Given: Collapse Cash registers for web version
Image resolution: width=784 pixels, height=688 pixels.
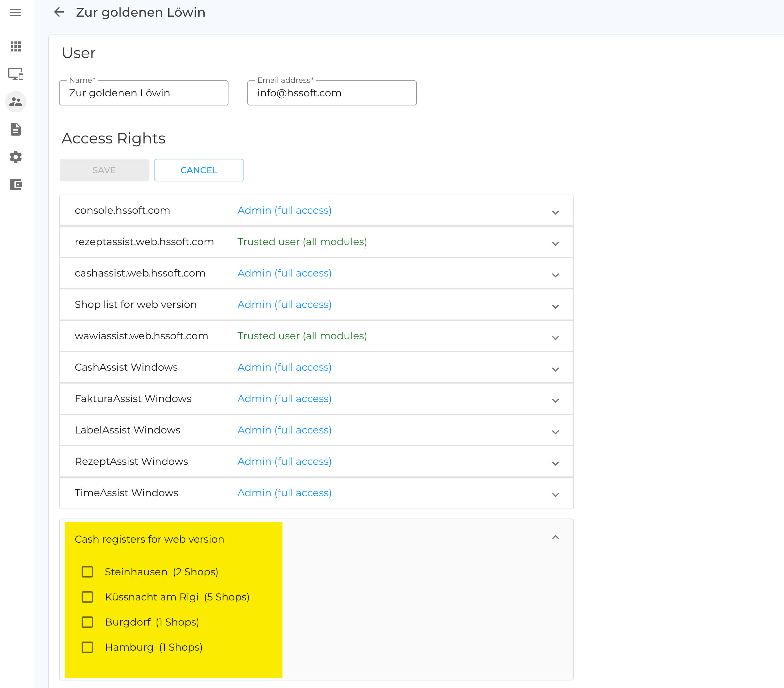Looking at the screenshot, I should [x=555, y=537].
